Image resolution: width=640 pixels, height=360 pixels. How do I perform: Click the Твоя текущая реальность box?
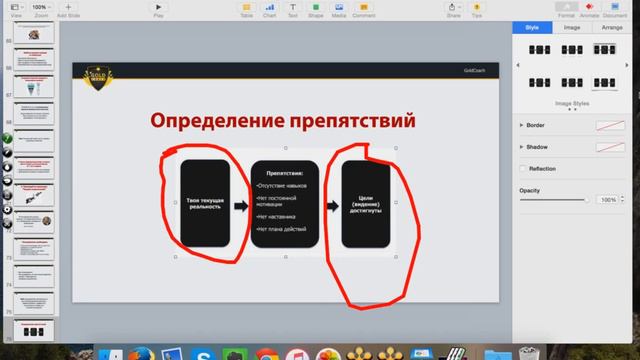point(205,203)
